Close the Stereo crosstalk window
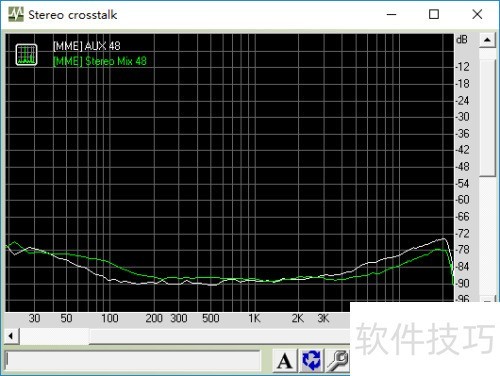The width and height of the screenshot is (500, 376). pyautogui.click(x=477, y=14)
